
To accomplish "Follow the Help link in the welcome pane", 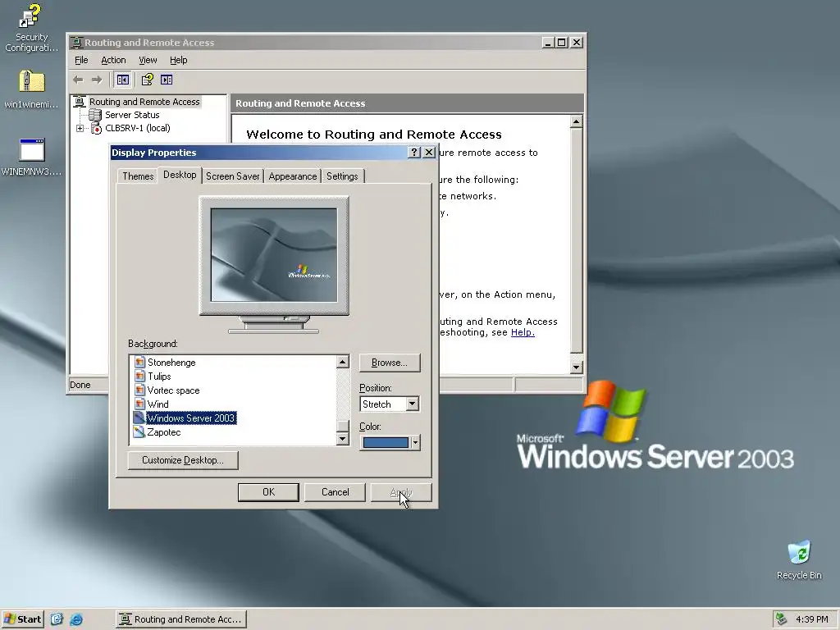I will tap(523, 332).
